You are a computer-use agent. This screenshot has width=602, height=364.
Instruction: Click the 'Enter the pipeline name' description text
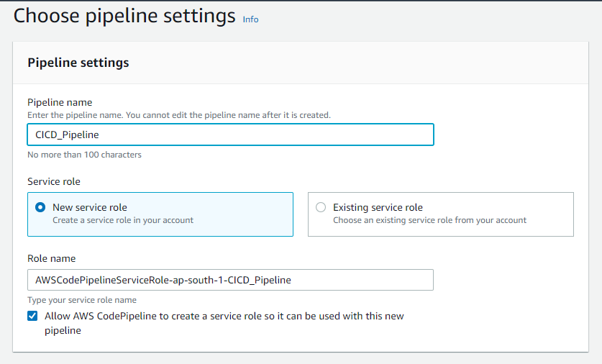pos(179,115)
